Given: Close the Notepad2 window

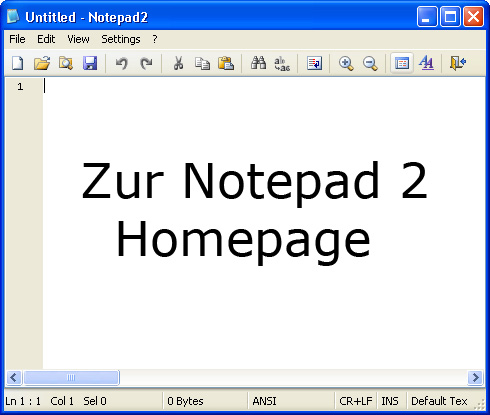Looking at the screenshot, I should point(473,16).
